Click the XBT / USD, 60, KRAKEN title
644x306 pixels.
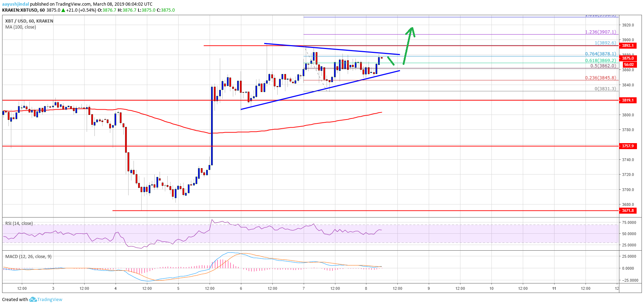point(29,21)
